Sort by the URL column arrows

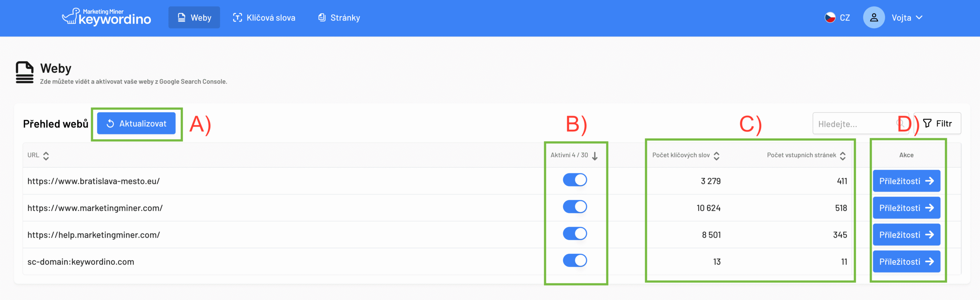pos(46,156)
